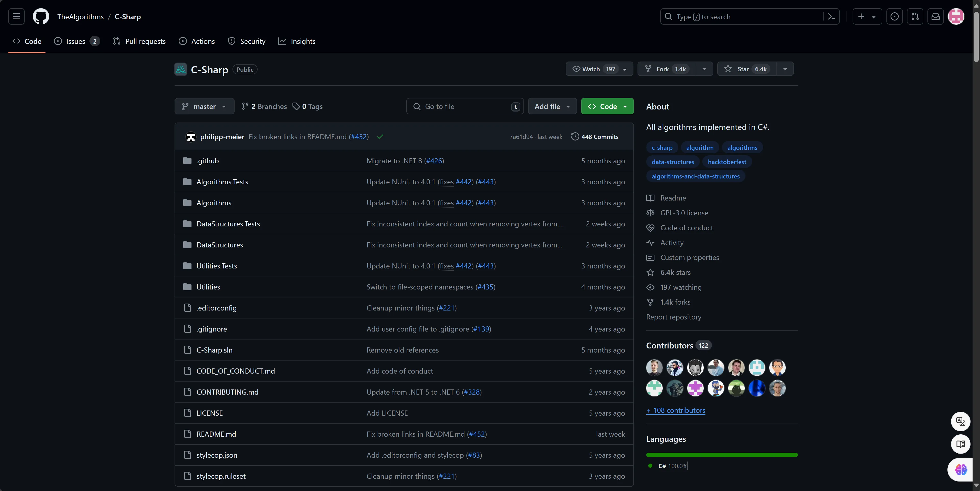Click commit hash 7a61d94
980x491 pixels.
coord(521,137)
